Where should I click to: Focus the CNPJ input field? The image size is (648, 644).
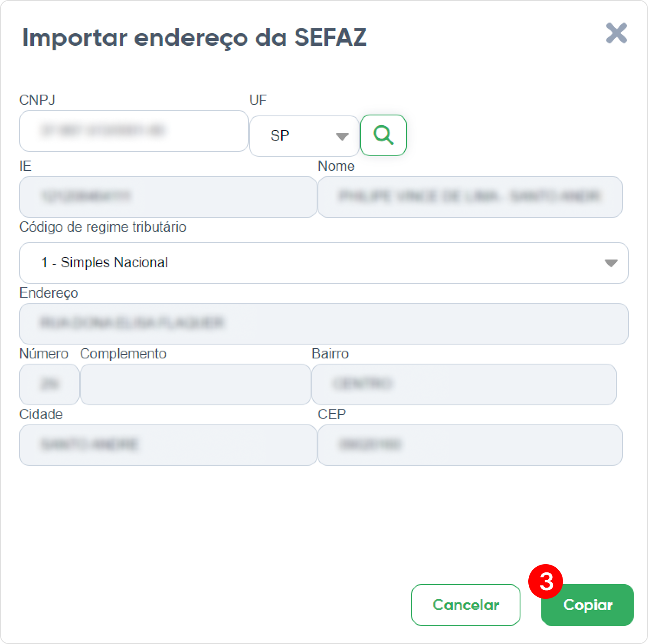click(x=134, y=131)
